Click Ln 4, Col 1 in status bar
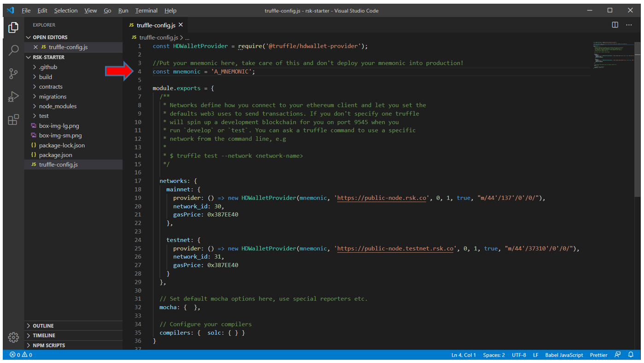Image resolution: width=644 pixels, height=363 pixels. coord(464,355)
